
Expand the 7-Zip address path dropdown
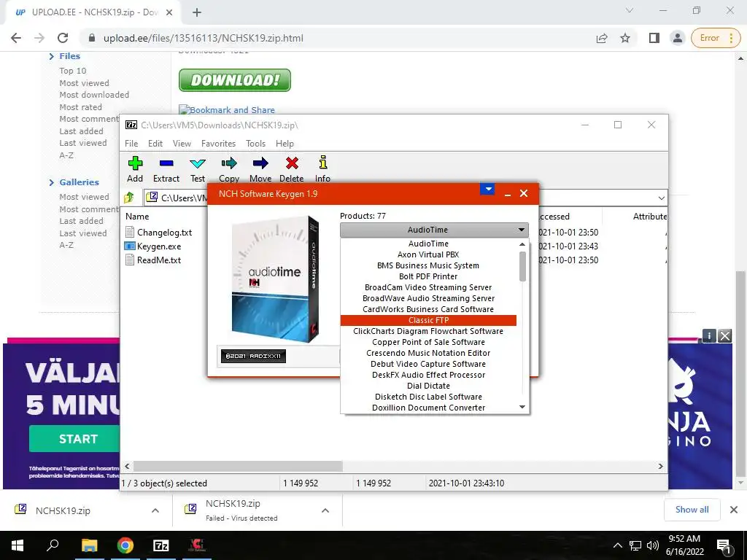pos(661,198)
